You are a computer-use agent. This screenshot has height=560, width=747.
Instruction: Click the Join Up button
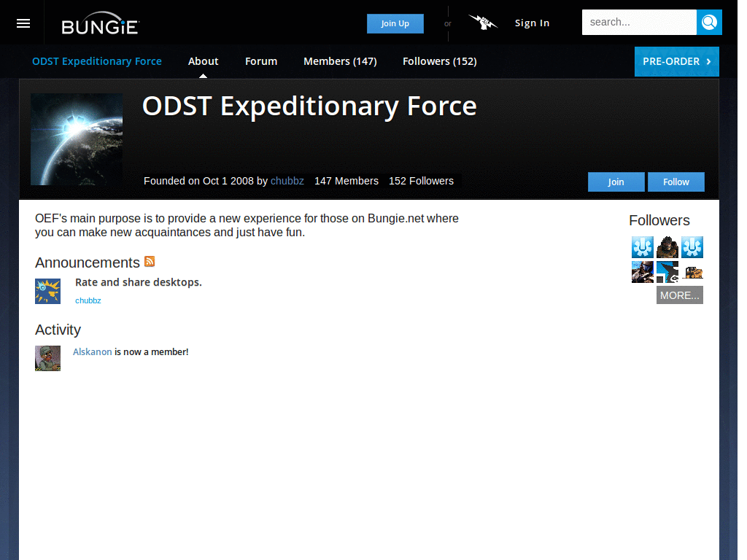click(x=395, y=23)
